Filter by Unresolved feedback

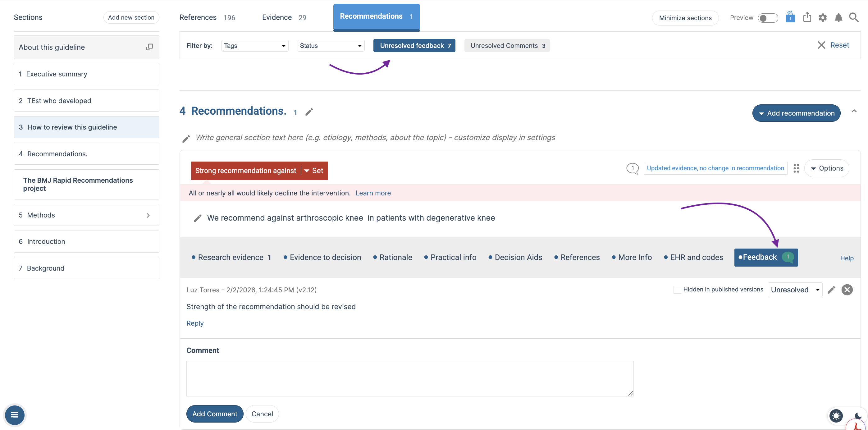tap(414, 45)
